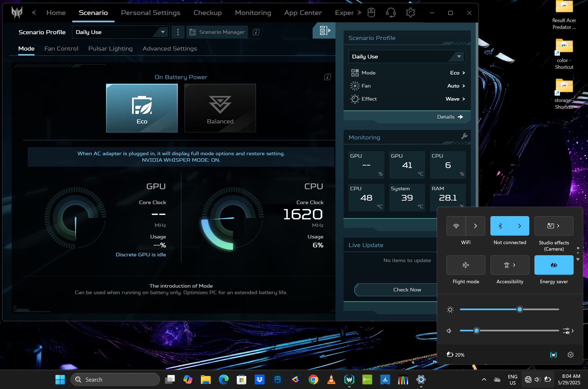The image size is (588, 389).
Task: Open the Advanced Settings sub-tab
Action: pyautogui.click(x=170, y=49)
